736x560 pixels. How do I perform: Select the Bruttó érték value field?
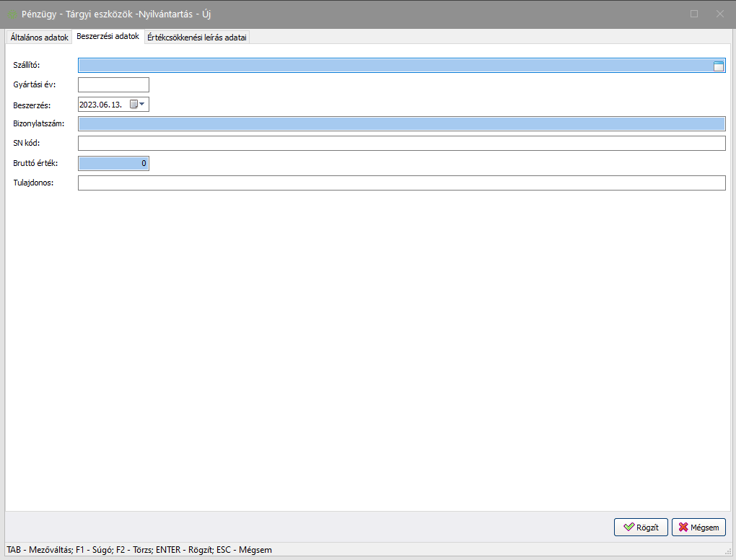113,163
